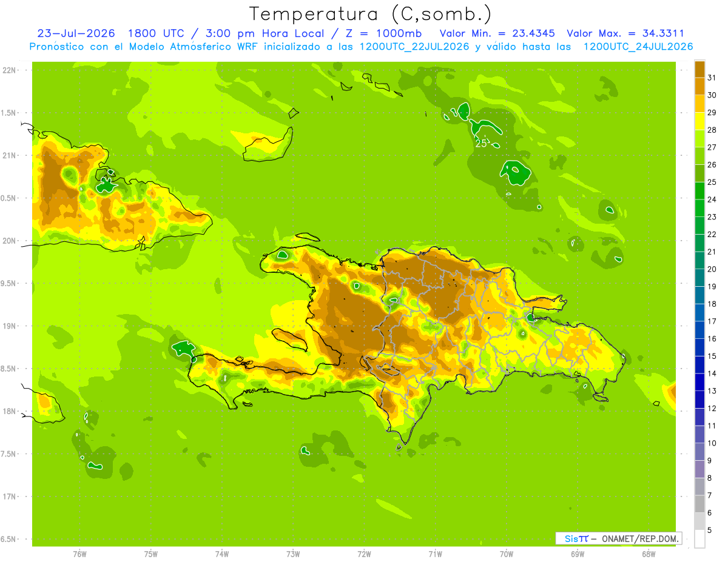Screen dimensions: 728x562
Task: Click 'Valor Min. = 23.4345' text
Action: (x=497, y=33)
